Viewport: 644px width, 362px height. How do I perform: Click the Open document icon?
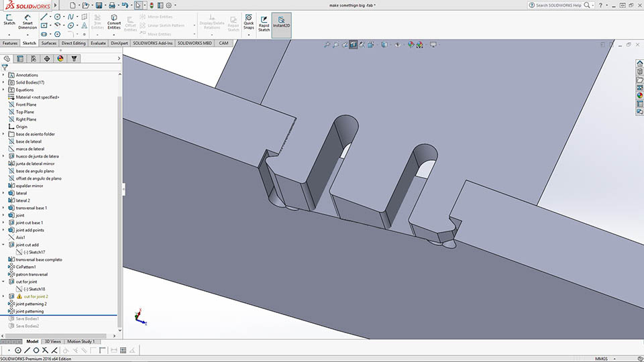[x=85, y=5]
